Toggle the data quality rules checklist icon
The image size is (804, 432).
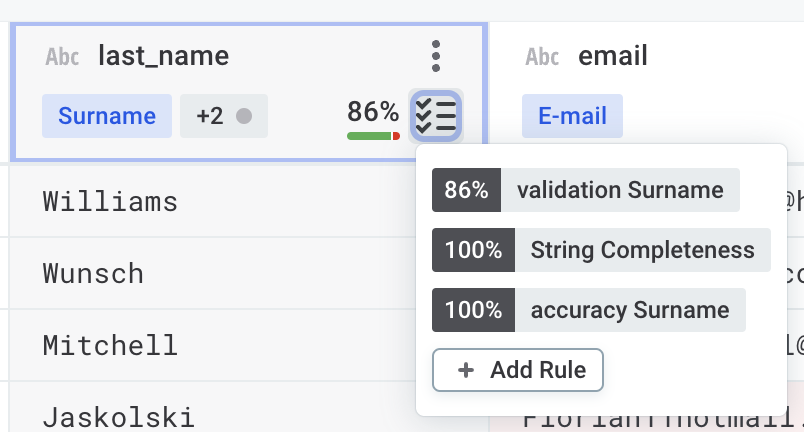[x=436, y=115]
